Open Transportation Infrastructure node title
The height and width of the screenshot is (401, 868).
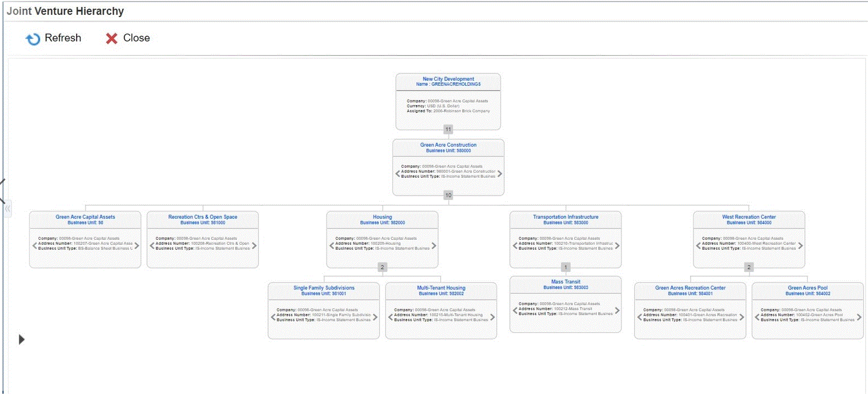pos(566,217)
